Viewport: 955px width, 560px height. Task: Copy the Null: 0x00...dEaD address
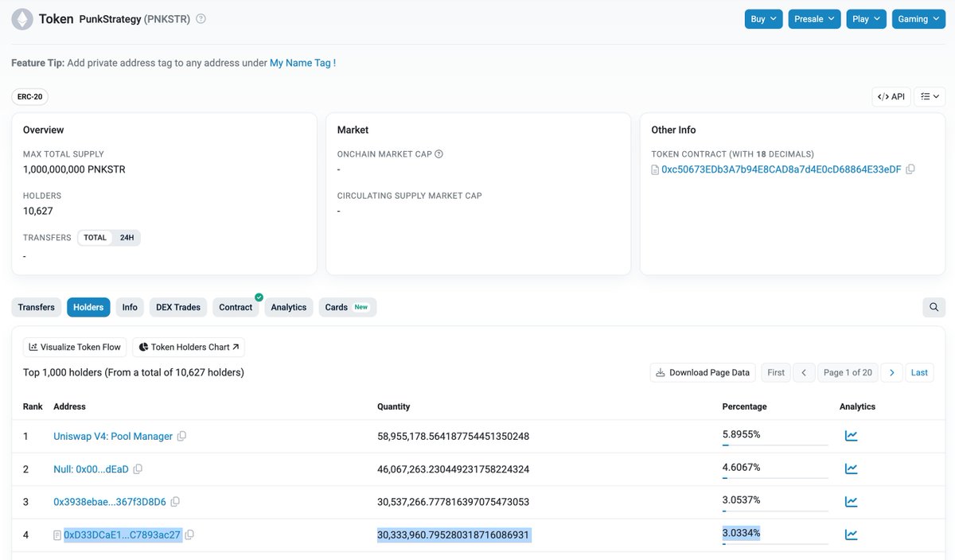138,469
